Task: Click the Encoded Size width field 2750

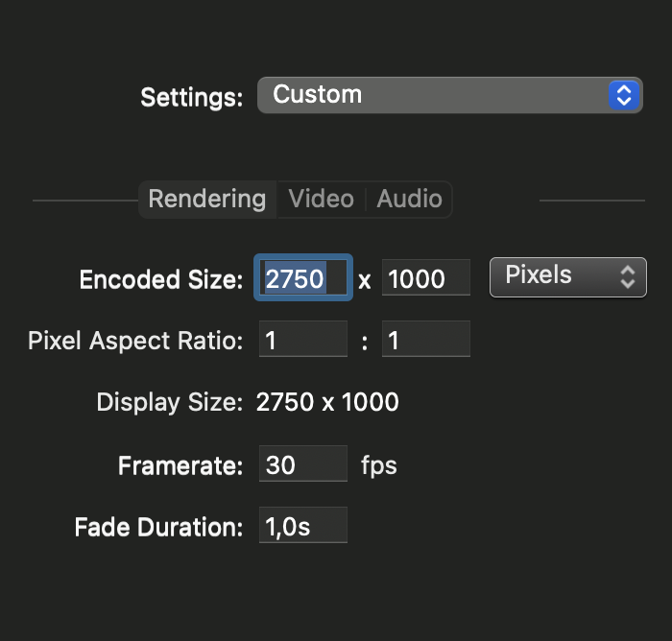Action: coord(303,277)
